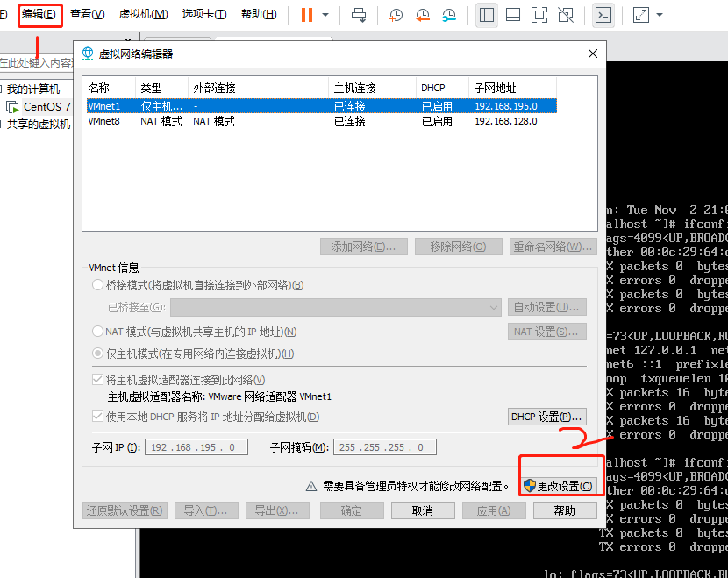Toggle the library sidebar view icon
Screen dimensions: 728x578
pyautogui.click(x=486, y=15)
